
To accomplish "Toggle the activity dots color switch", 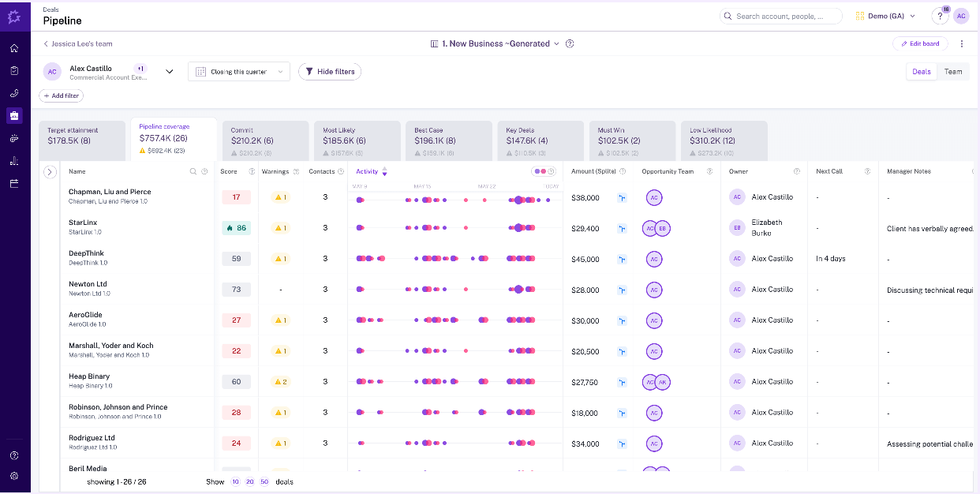I will tap(540, 171).
